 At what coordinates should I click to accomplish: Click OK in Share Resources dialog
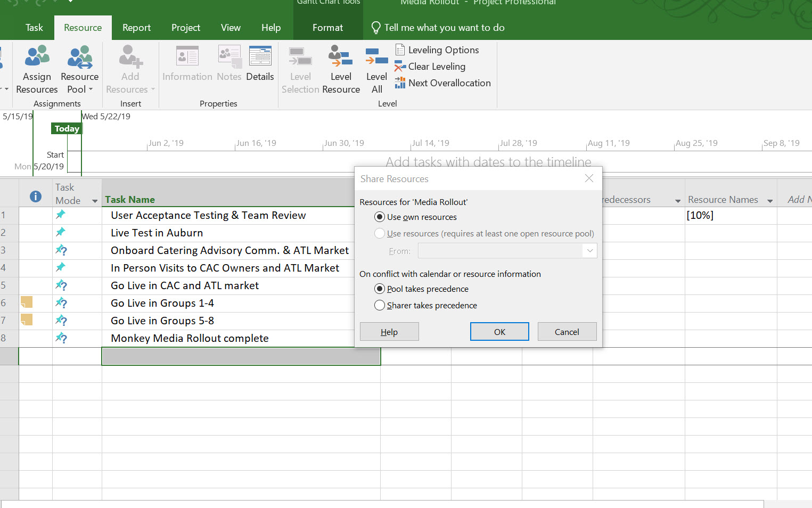coord(499,332)
